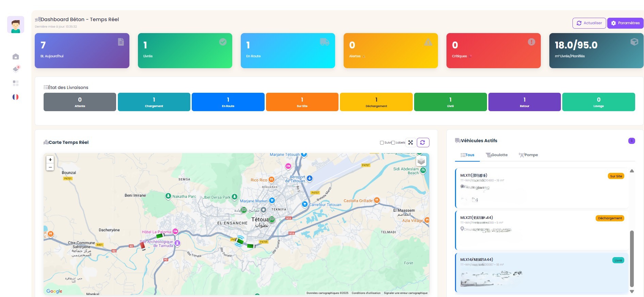Click the Actualiser refresh button
The height and width of the screenshot is (297, 644).
[x=589, y=23]
